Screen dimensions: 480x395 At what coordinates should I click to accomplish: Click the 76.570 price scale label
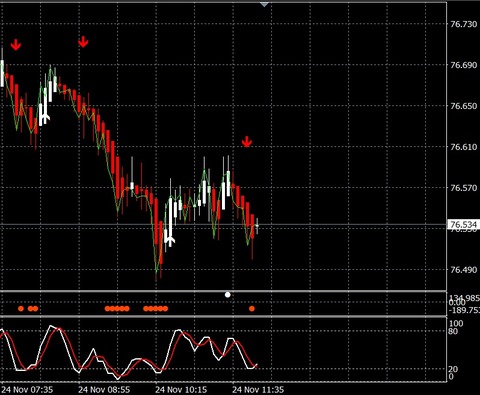click(463, 188)
